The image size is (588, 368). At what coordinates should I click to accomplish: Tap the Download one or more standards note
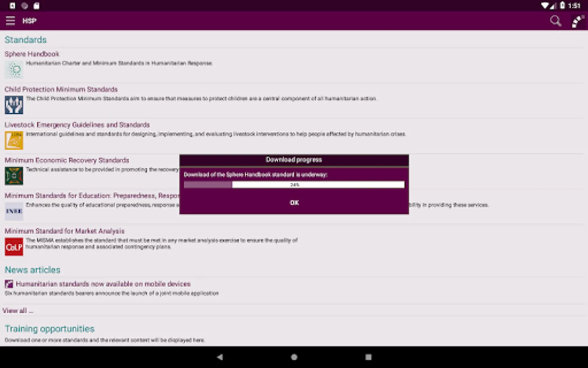[105, 340]
